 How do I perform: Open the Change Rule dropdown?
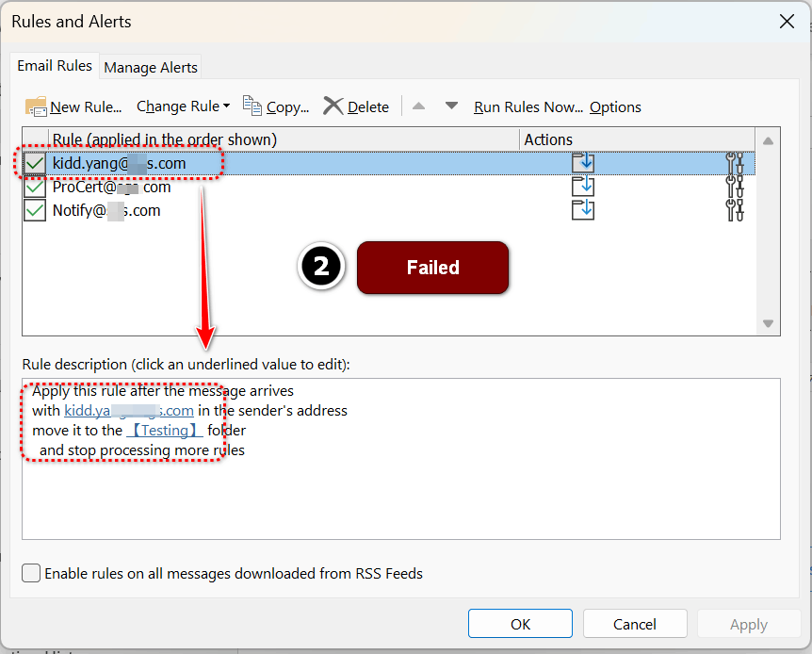183,106
